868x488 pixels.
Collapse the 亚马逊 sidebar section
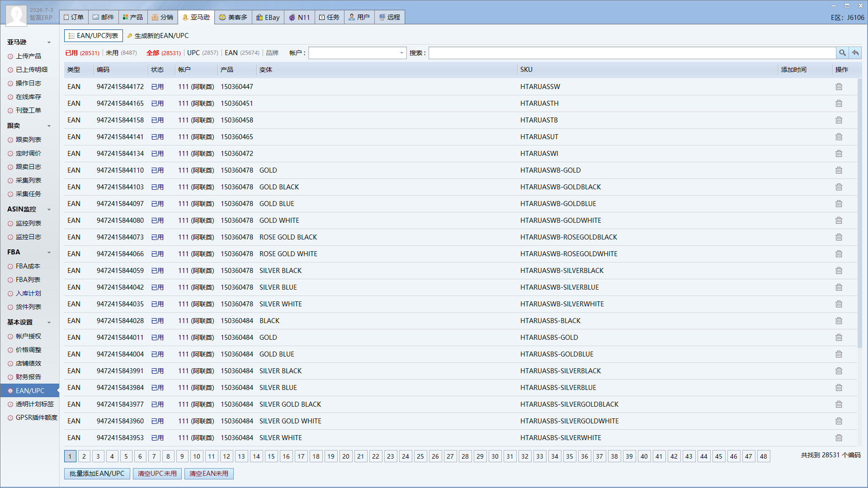pyautogui.click(x=49, y=42)
